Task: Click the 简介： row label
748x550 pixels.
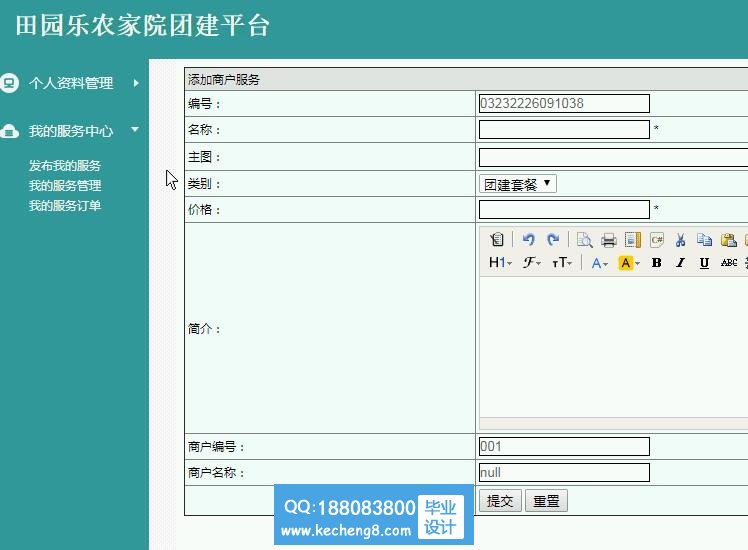Action: (x=204, y=329)
